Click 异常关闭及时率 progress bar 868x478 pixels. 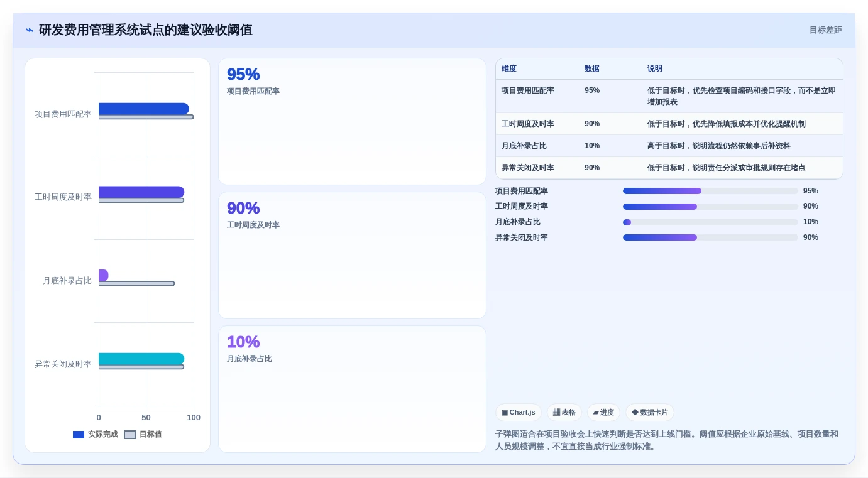pos(710,237)
